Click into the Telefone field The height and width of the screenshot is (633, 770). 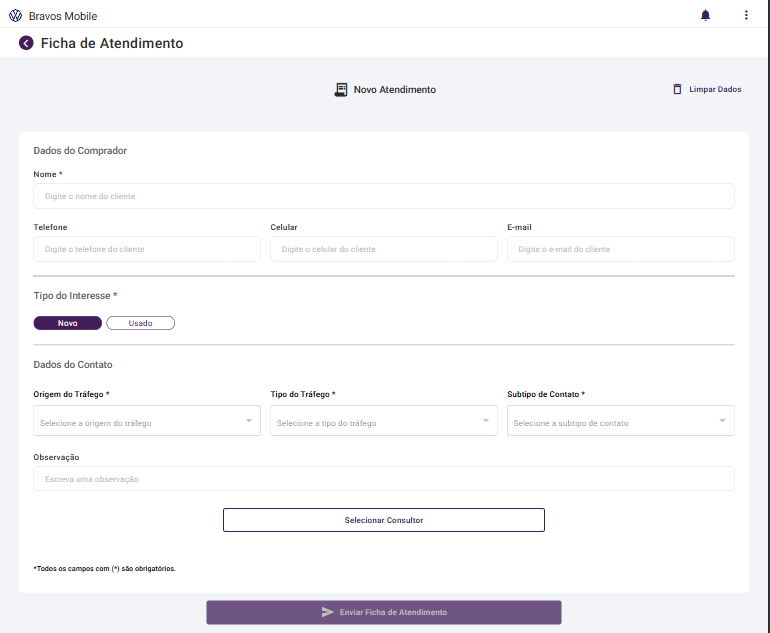[x=147, y=249]
